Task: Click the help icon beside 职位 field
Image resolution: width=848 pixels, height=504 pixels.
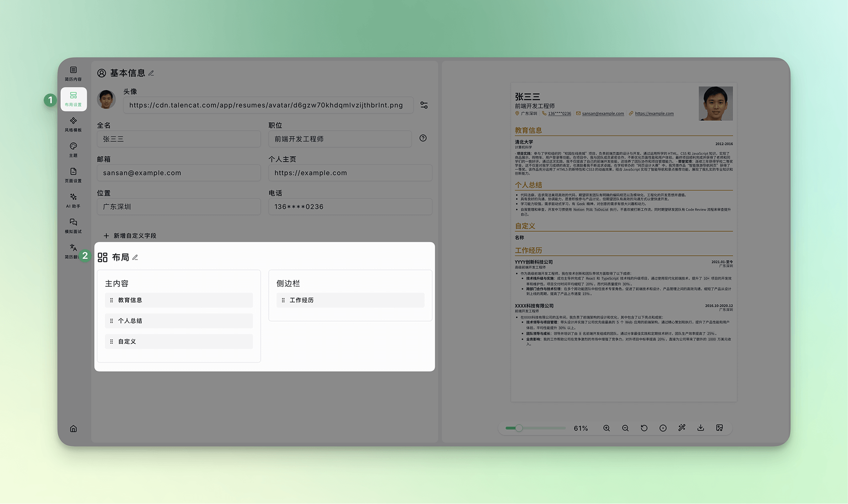Action: [x=423, y=138]
